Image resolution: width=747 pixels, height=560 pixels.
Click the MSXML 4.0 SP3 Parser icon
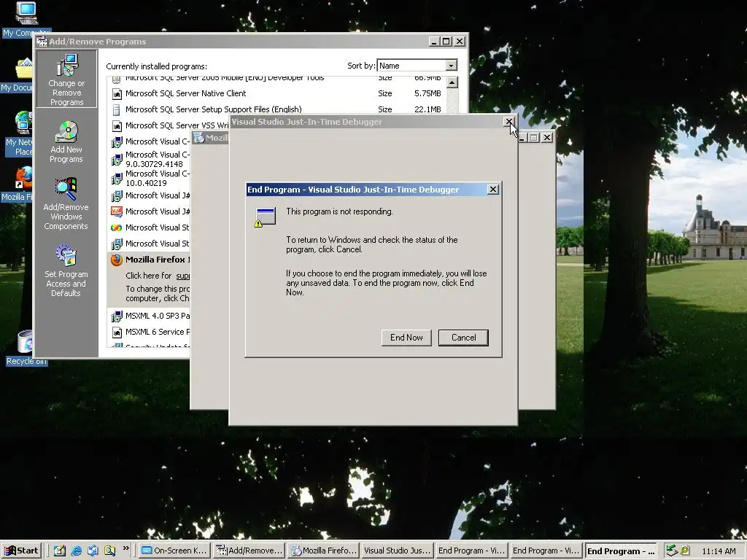[x=117, y=316]
